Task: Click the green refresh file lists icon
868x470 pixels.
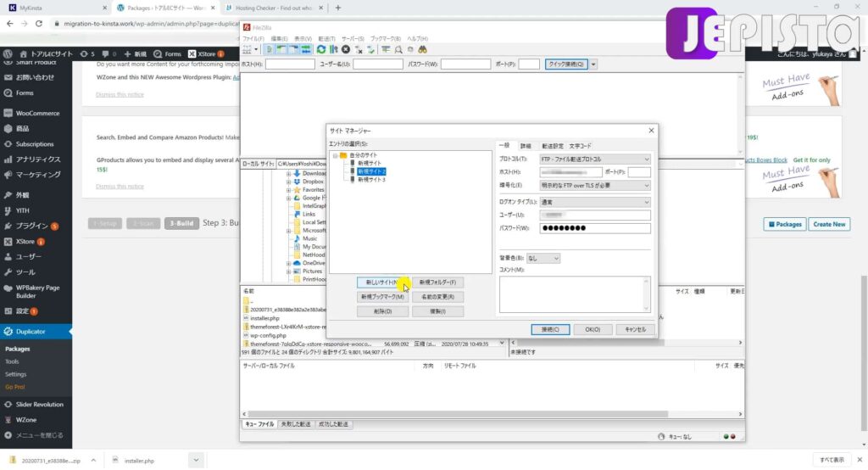Action: [x=321, y=50]
